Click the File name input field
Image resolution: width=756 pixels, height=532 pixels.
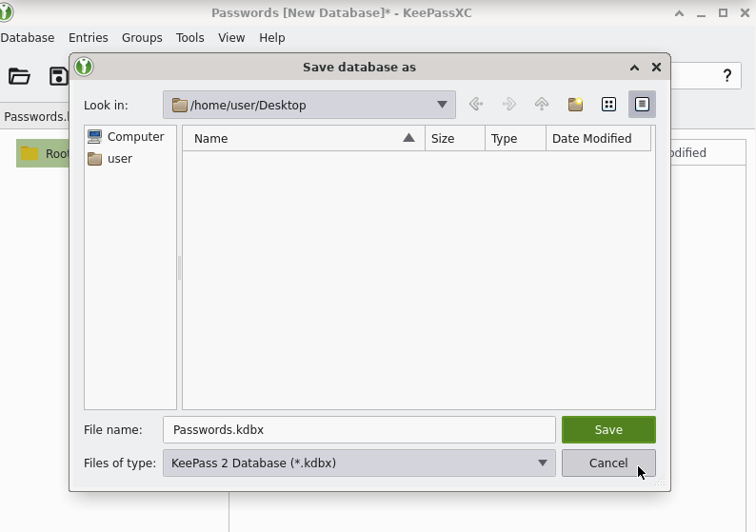358,429
